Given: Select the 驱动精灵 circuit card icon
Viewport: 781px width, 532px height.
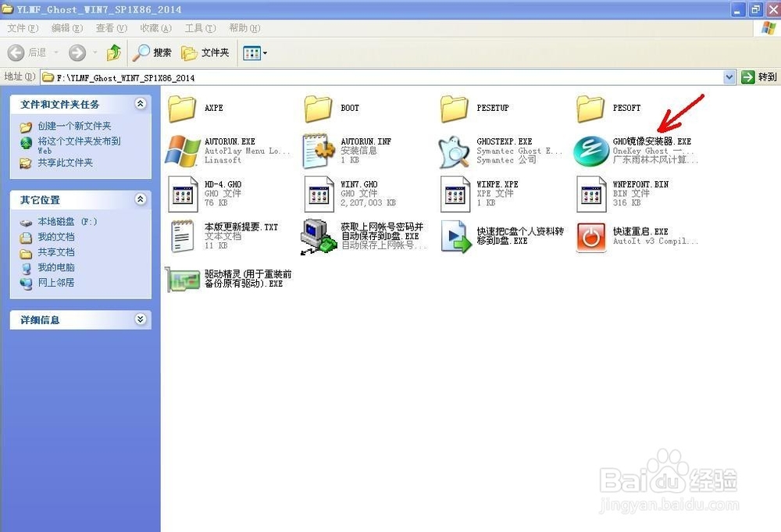Looking at the screenshot, I should [182, 279].
